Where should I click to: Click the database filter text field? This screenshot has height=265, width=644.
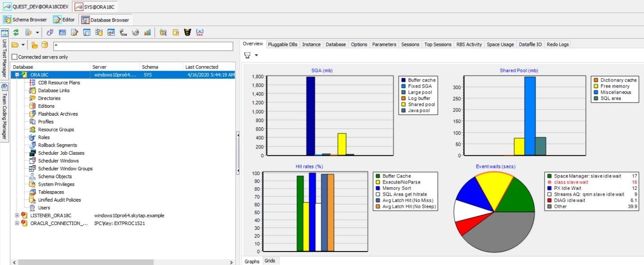[143, 46]
